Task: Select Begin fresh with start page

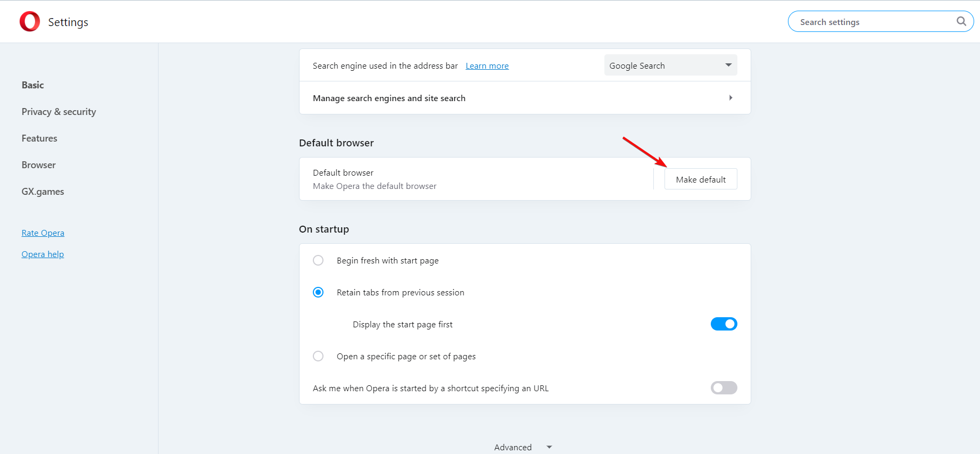Action: [x=318, y=260]
